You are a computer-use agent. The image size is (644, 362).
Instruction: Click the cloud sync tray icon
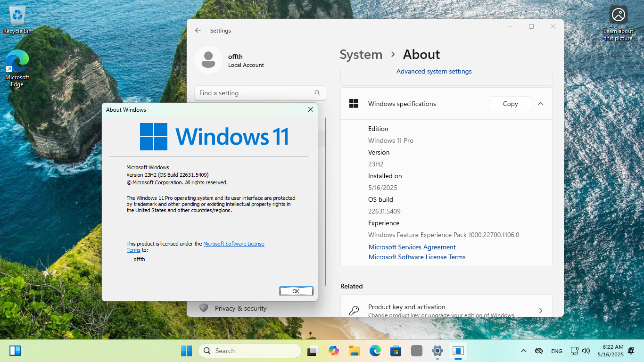point(539,351)
